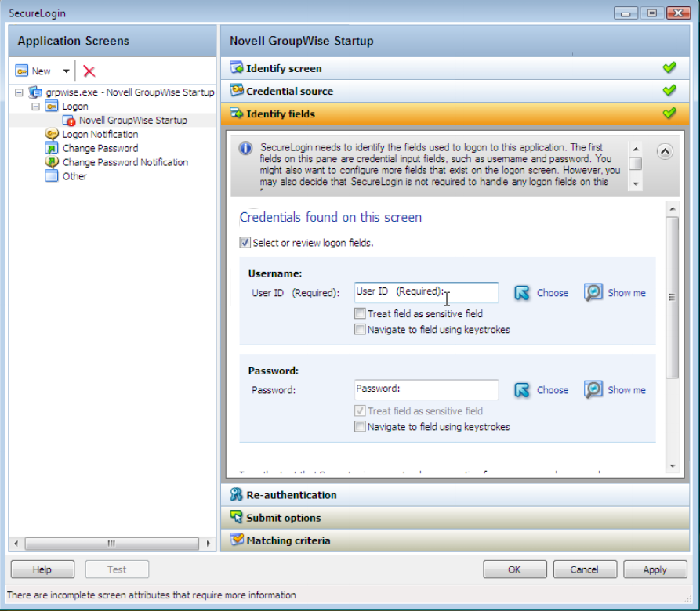The image size is (700, 611).
Task: Click the Novell GroupWise Startup warning icon
Action: (x=69, y=121)
